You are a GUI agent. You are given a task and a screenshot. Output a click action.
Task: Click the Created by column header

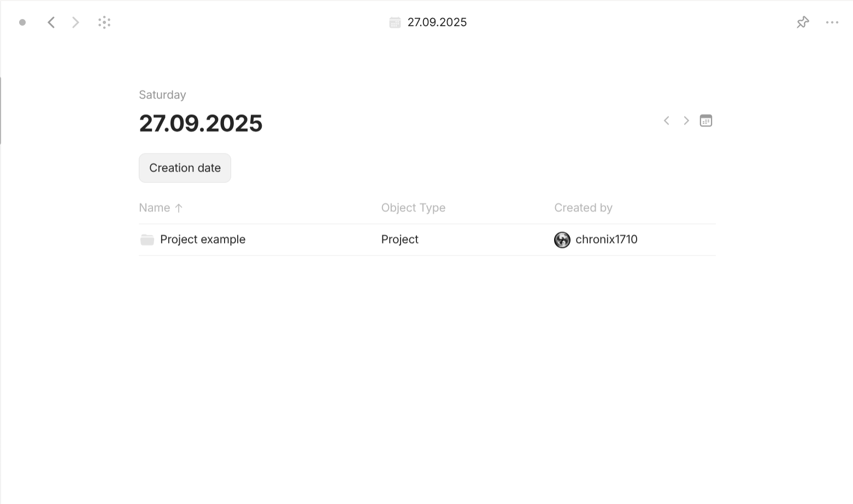coord(583,208)
